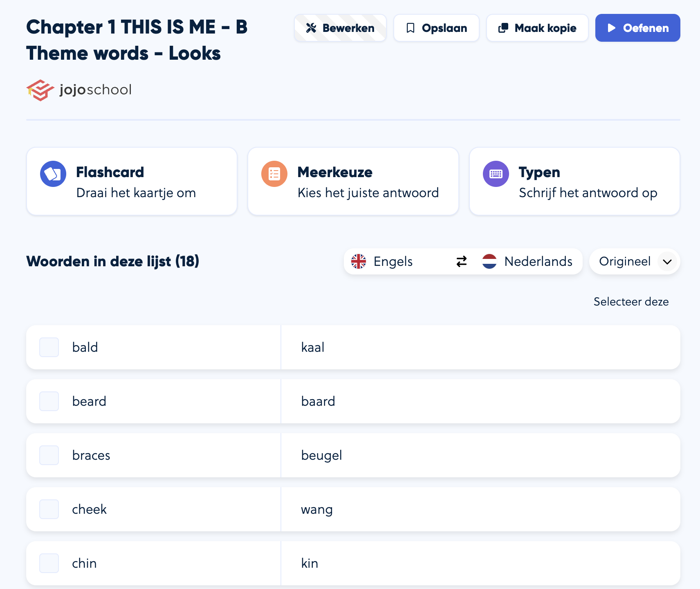Click the Dutch flag next to Nederlands
The image size is (700, 589).
[489, 261]
